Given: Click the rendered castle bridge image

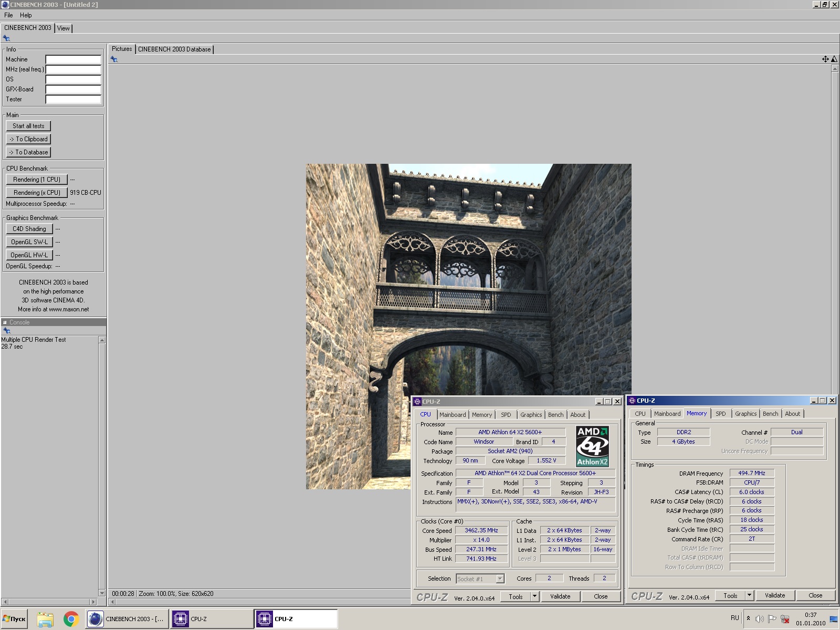Looking at the screenshot, I should [469, 327].
